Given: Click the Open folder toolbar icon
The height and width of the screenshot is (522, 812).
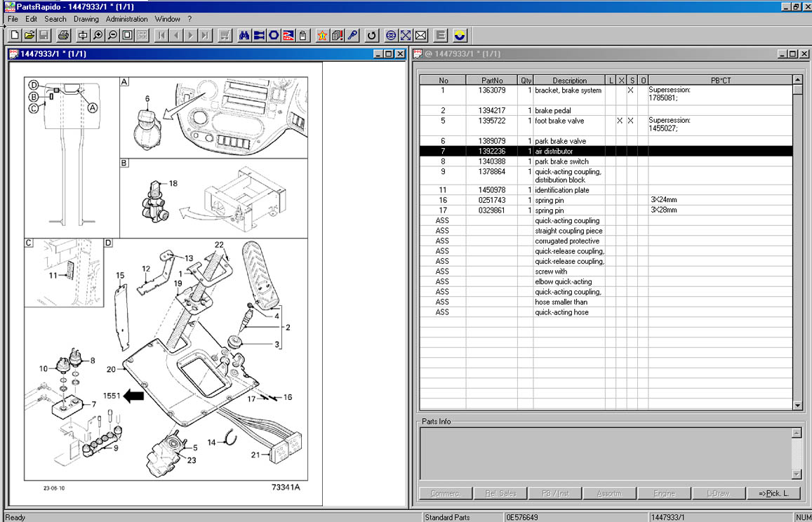Looking at the screenshot, I should pyautogui.click(x=29, y=35).
